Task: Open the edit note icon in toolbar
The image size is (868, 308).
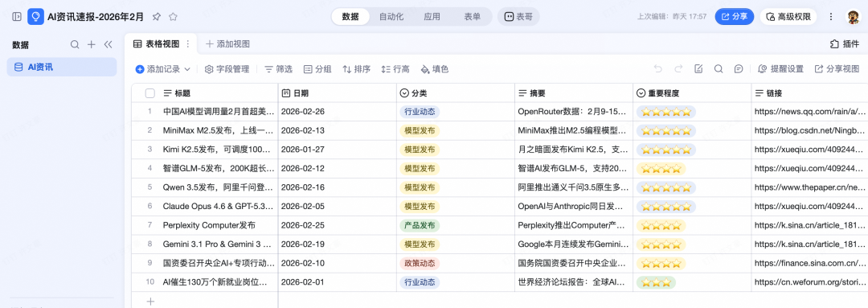Action: [x=698, y=69]
